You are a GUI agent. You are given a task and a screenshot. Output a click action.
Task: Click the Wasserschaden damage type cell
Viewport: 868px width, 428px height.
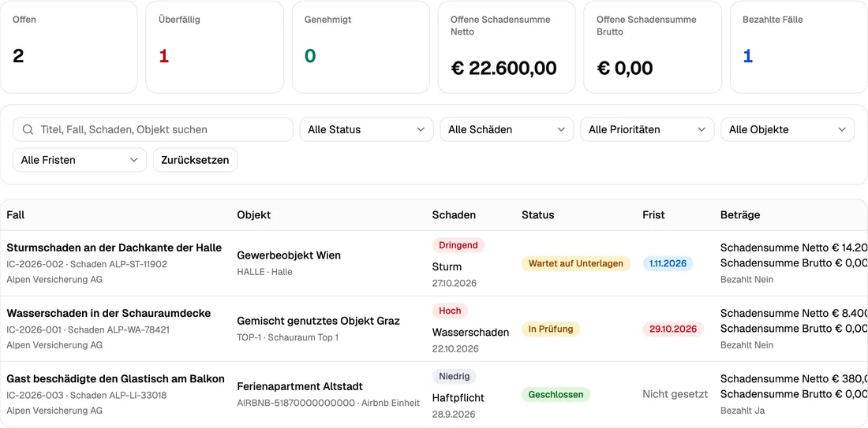point(470,333)
